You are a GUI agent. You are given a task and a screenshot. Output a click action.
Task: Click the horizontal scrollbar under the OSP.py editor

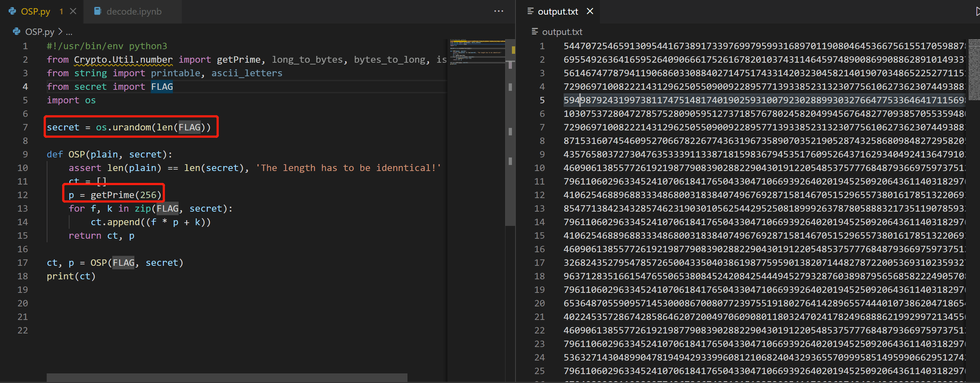point(227,377)
